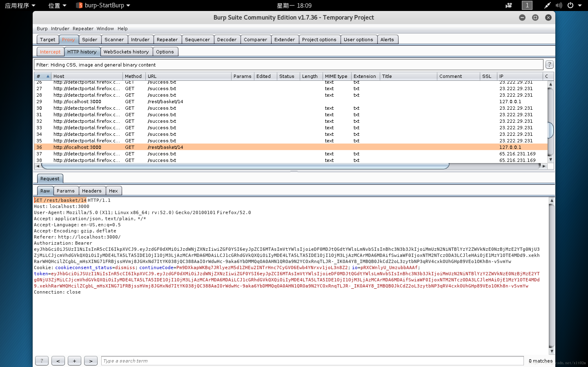Switch to WebSockets history tab
This screenshot has height=367, width=588.
click(x=126, y=51)
